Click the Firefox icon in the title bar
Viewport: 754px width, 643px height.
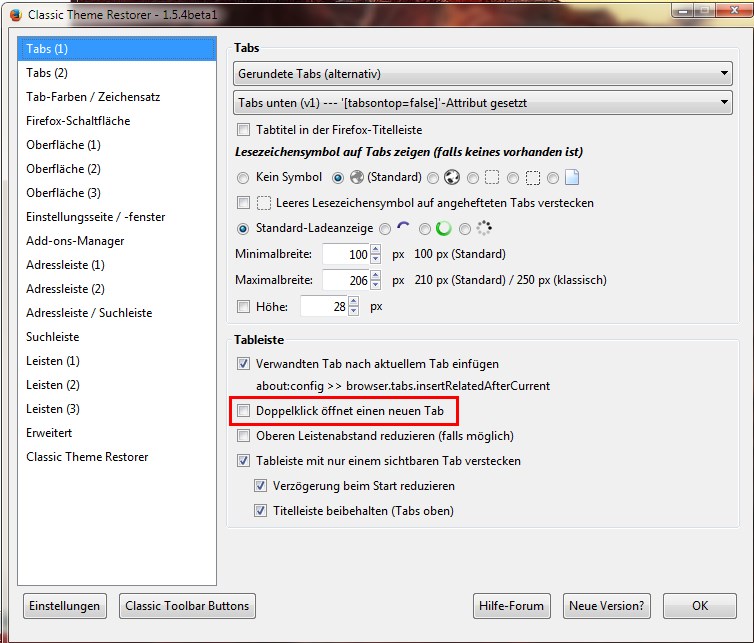click(x=16, y=15)
